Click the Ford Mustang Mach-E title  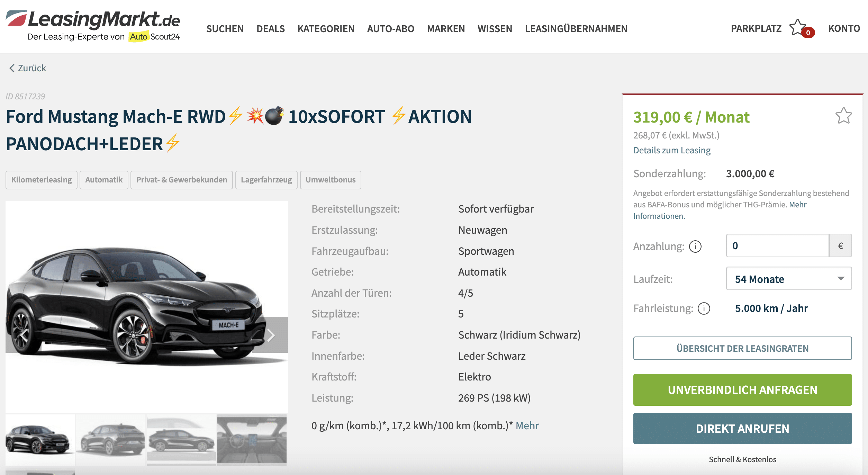pos(239,130)
